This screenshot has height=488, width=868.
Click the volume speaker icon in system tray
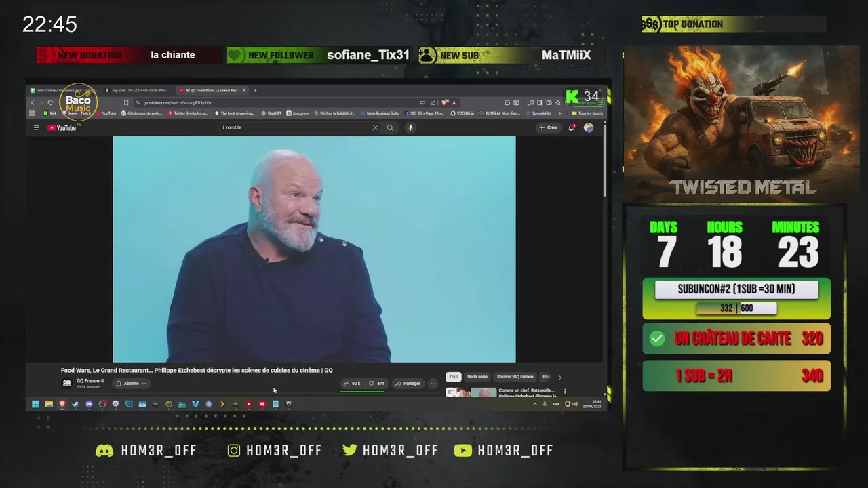575,404
